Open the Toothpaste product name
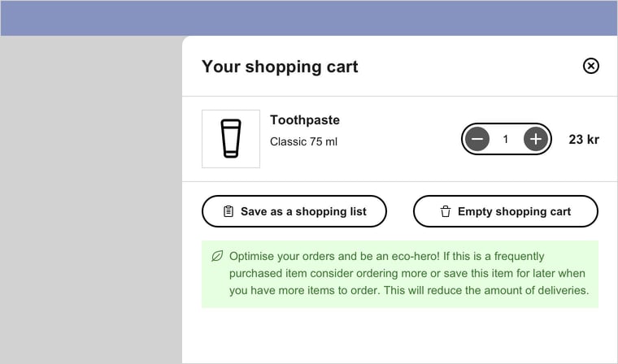The image size is (618, 364). pos(305,120)
